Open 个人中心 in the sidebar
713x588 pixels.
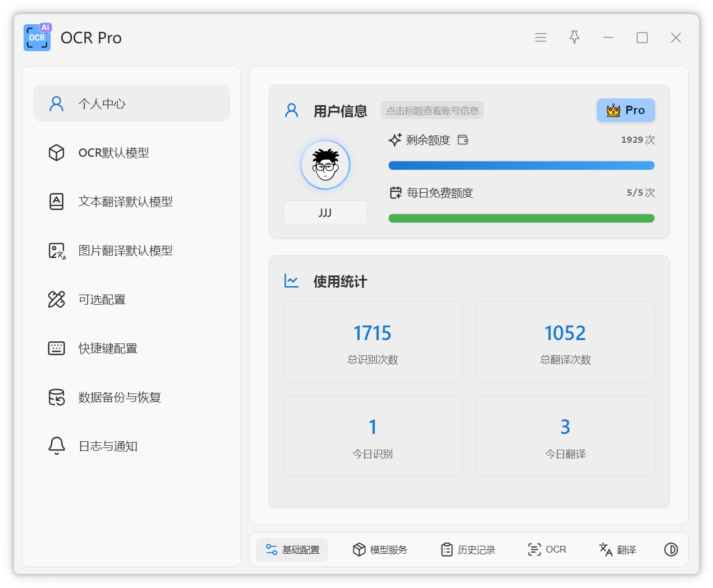(132, 103)
